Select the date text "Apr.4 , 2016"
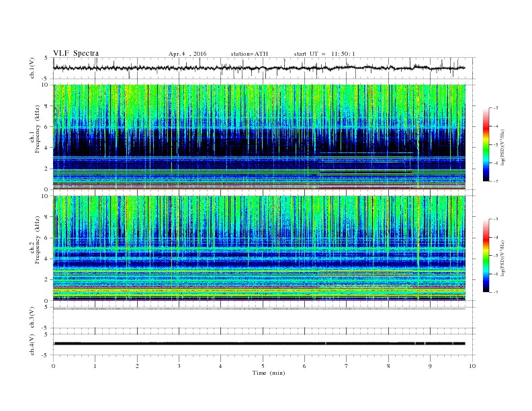The image size is (532, 411). [x=187, y=54]
